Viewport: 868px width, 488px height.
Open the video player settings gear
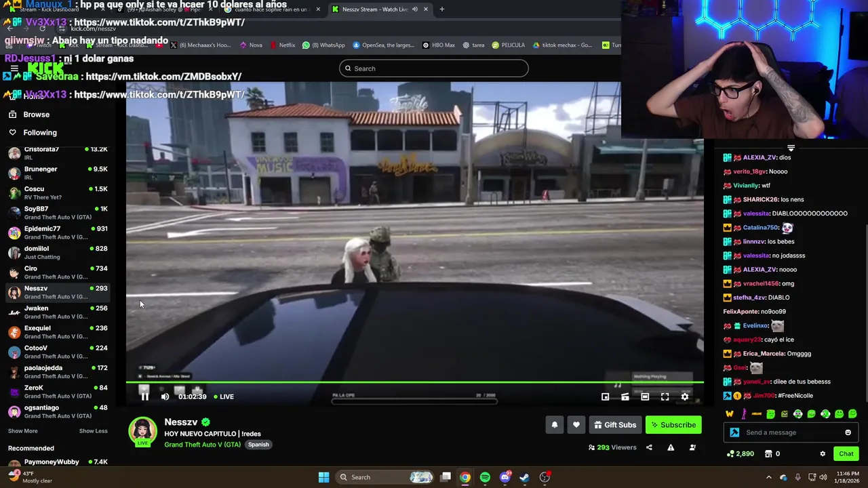685,396
